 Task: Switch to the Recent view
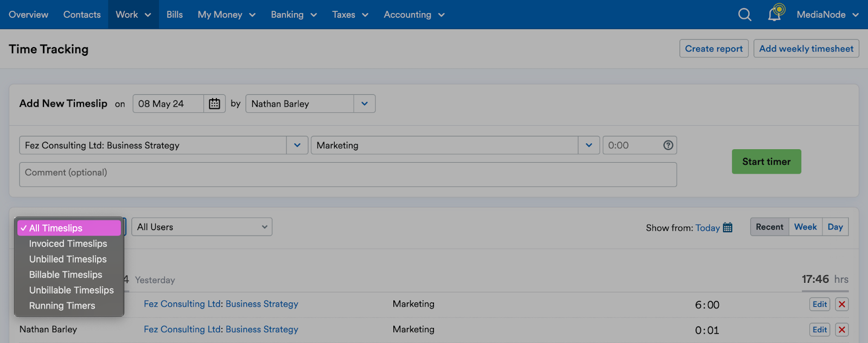click(770, 227)
